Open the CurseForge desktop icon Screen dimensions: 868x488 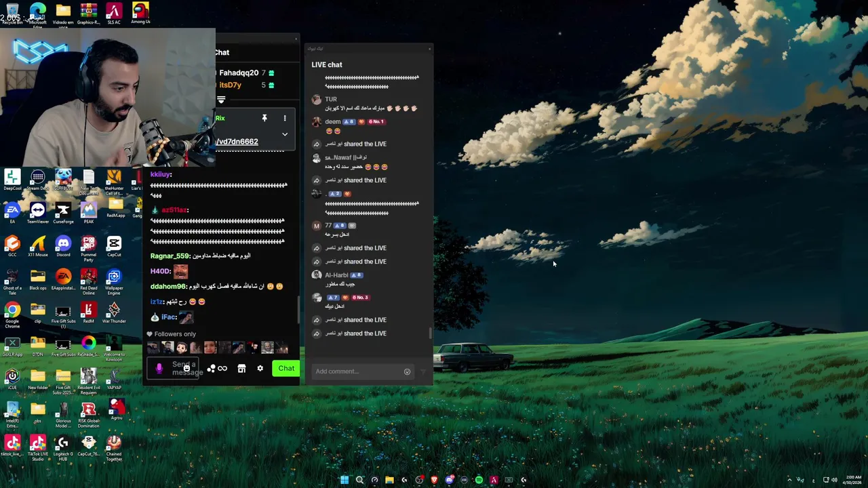(63, 213)
